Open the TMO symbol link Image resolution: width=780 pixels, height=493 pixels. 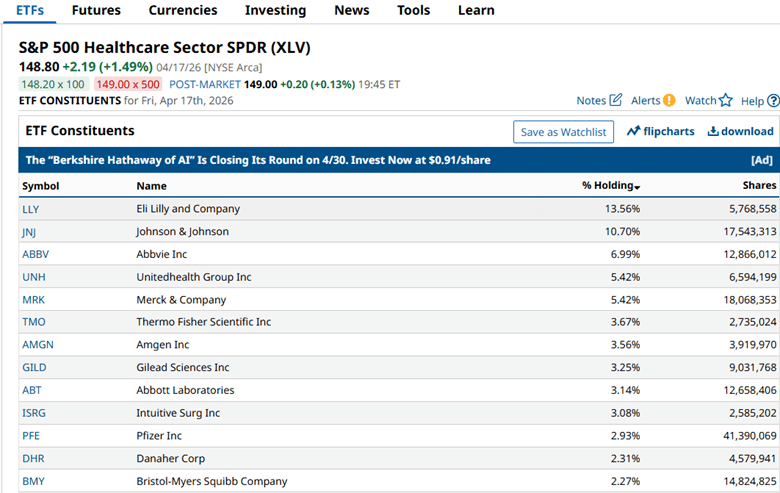point(34,322)
